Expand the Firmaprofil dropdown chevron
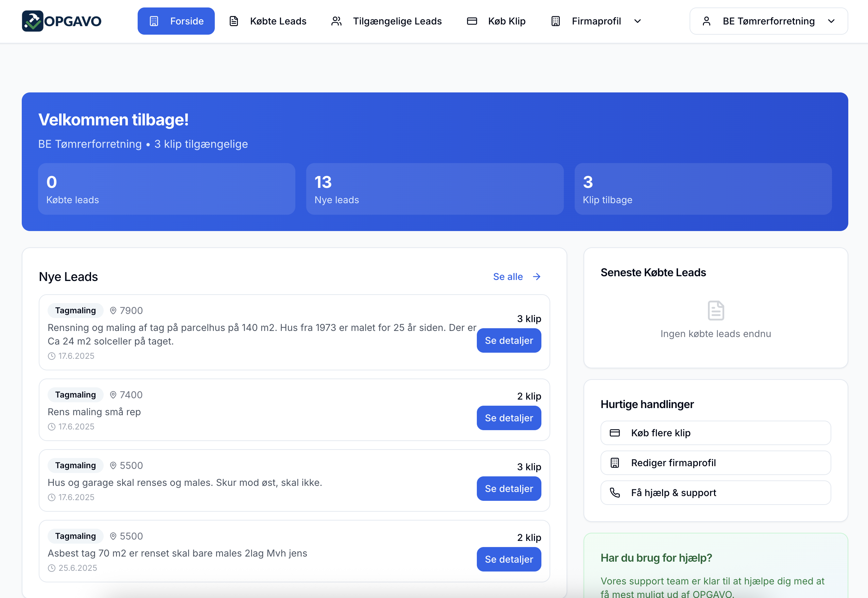Screen dimensions: 868x598 [638, 21]
